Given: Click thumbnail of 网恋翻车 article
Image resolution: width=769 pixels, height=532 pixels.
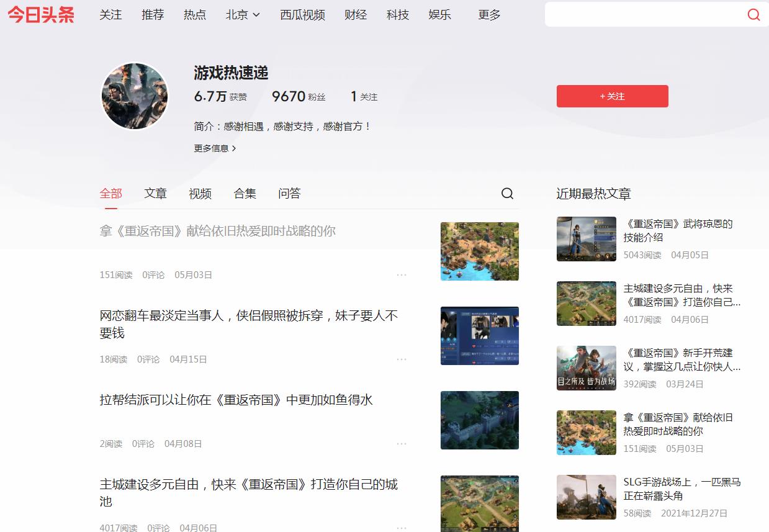Looking at the screenshot, I should (480, 336).
